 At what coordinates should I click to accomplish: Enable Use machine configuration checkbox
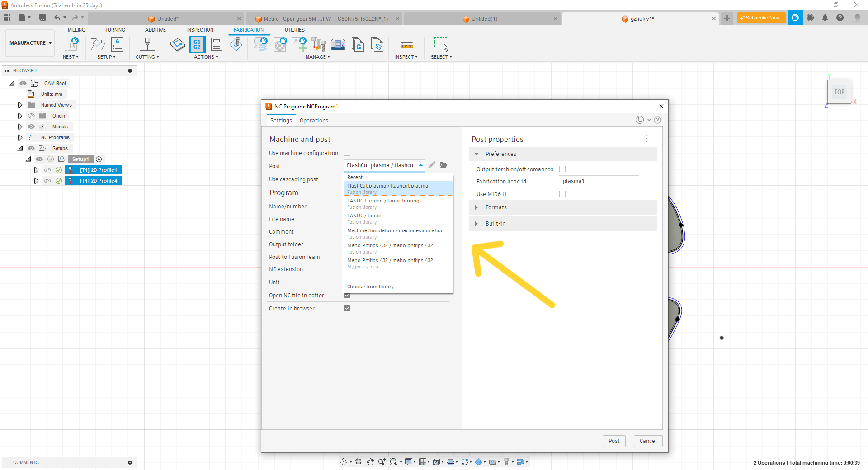tap(347, 153)
